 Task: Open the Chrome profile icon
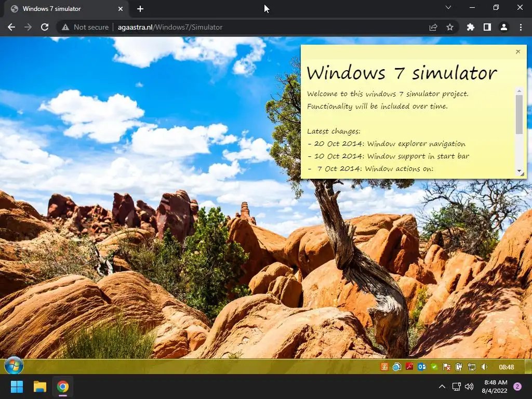[x=504, y=27]
